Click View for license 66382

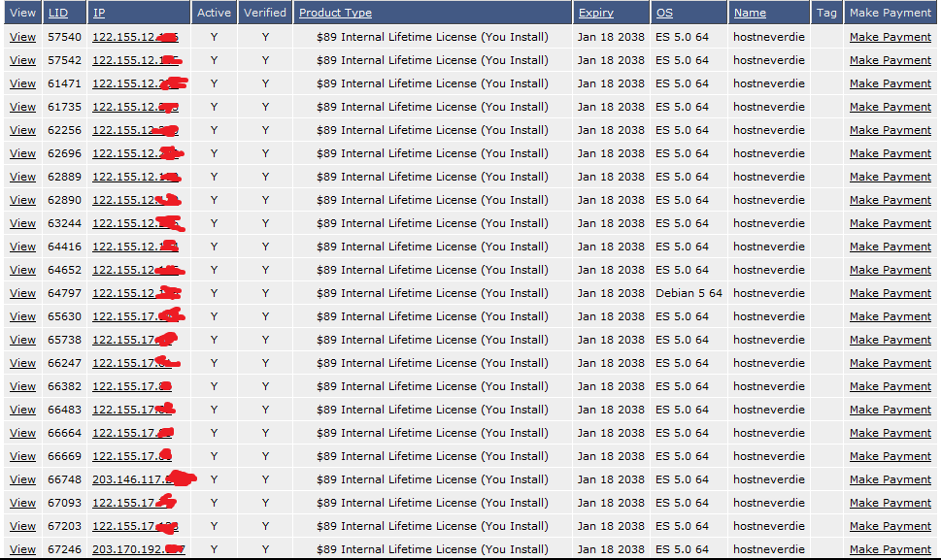pyautogui.click(x=22, y=386)
